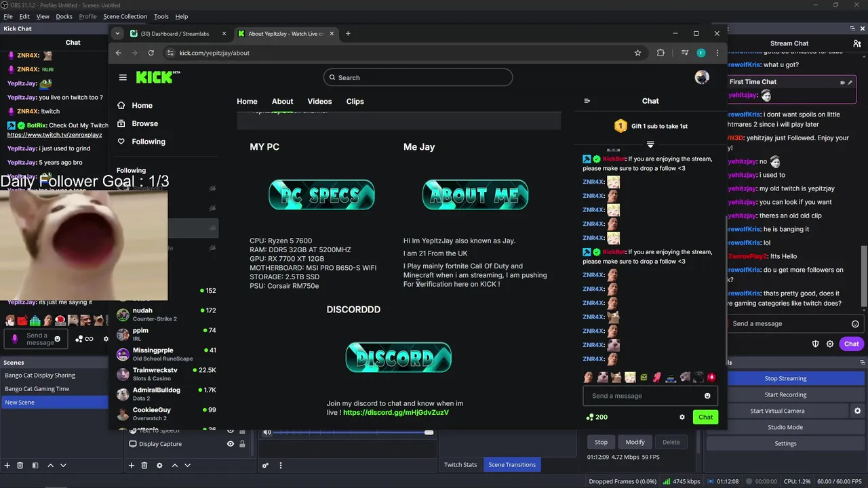Bookmark page with the star icon
The width and height of the screenshot is (868, 488).
(x=637, y=53)
